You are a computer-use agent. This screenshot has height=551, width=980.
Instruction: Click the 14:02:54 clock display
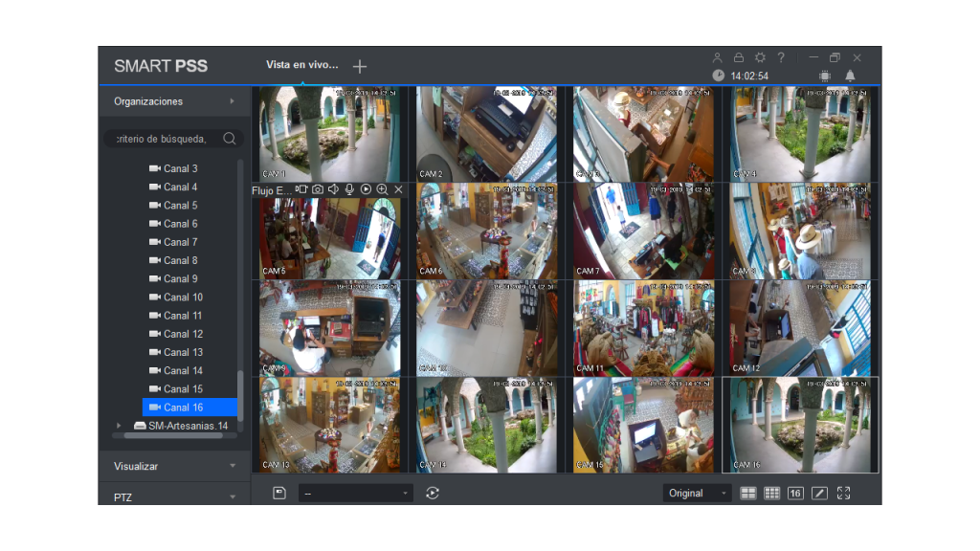point(749,77)
